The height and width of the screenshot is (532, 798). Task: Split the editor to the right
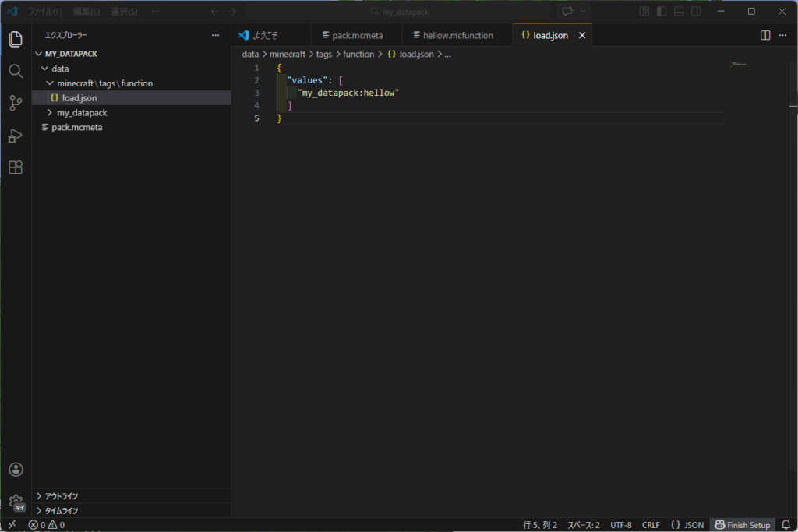pos(765,36)
